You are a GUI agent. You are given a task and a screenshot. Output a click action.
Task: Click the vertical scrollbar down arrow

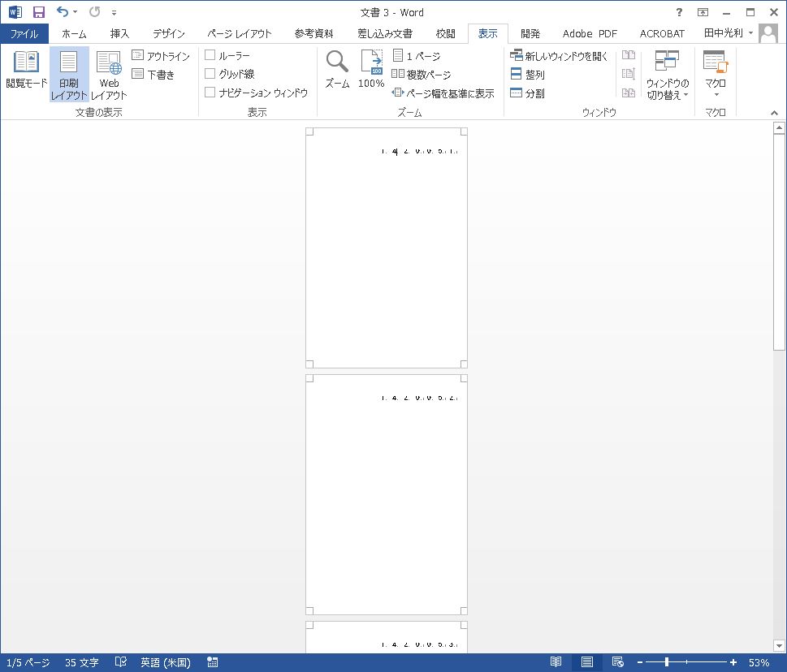(779, 646)
